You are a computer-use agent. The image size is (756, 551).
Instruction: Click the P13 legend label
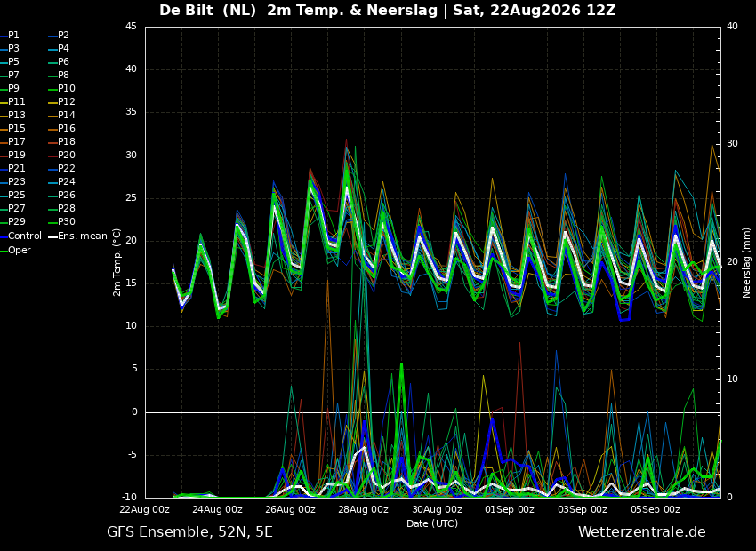click(x=16, y=116)
